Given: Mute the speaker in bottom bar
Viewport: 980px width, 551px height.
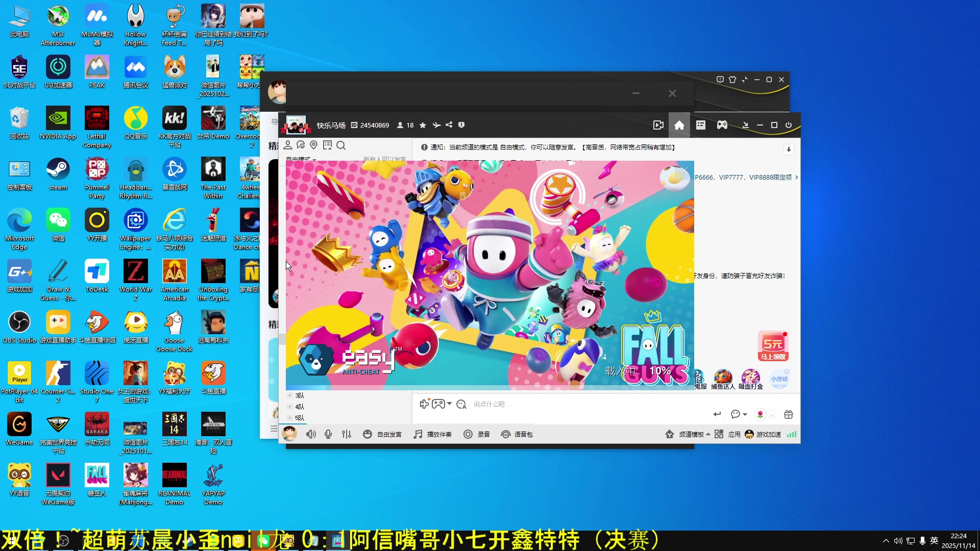Looking at the screenshot, I should click(x=311, y=434).
